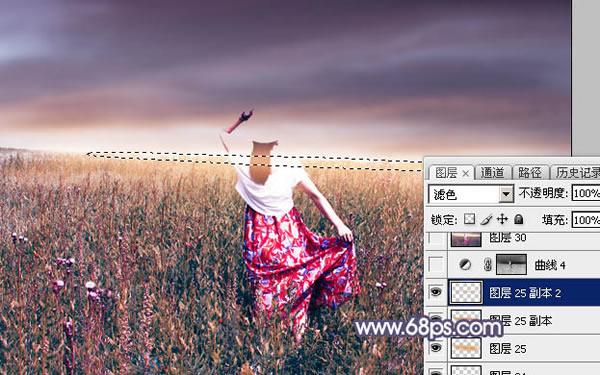
Task: Click the lock image pixels brush icon
Action: click(486, 220)
